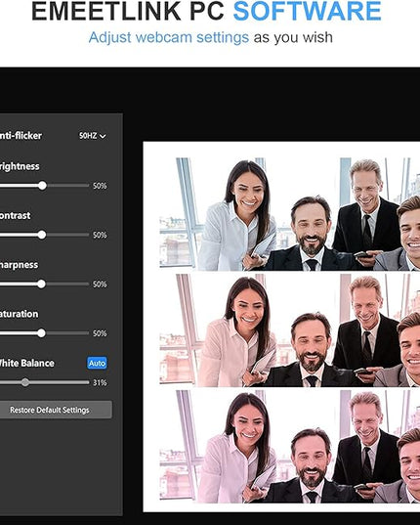The image size is (420, 525).
Task: Select the middle warm-tinted preview image
Action: [289, 330]
